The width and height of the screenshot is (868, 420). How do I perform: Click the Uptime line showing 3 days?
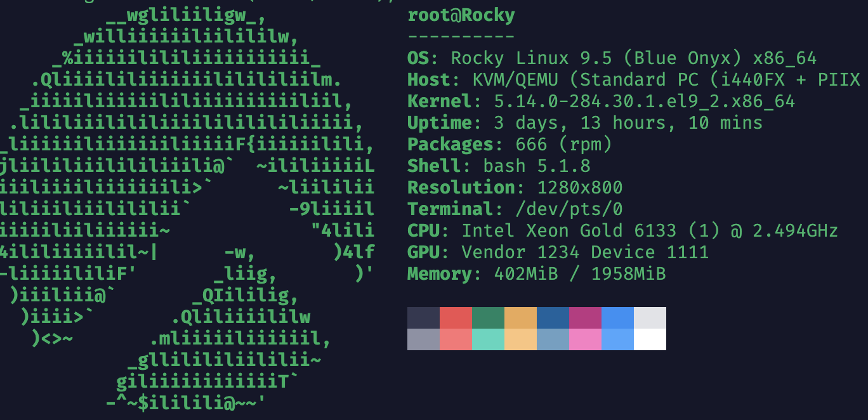coord(585,123)
